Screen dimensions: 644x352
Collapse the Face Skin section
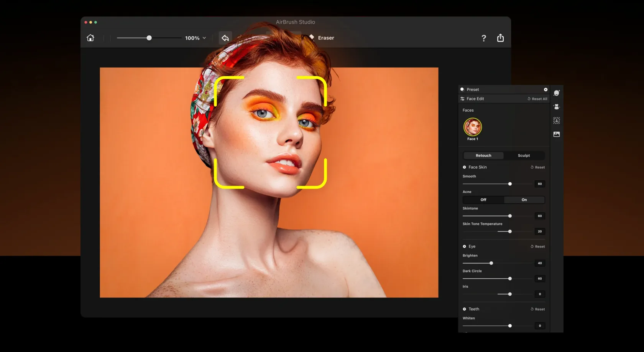465,167
